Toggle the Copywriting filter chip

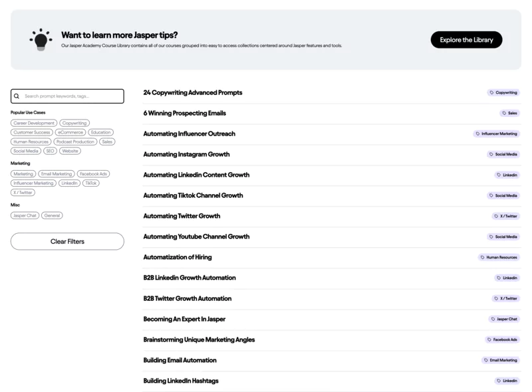click(x=74, y=123)
